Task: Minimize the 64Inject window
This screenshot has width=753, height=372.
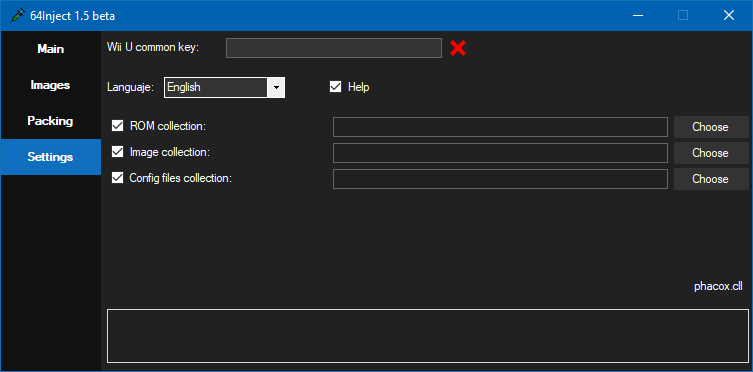Action: [x=638, y=15]
